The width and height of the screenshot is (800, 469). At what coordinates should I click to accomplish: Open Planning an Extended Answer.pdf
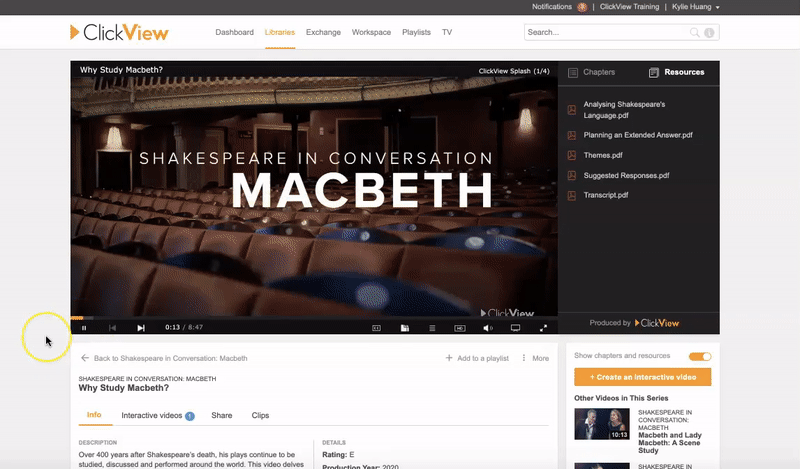(638, 135)
